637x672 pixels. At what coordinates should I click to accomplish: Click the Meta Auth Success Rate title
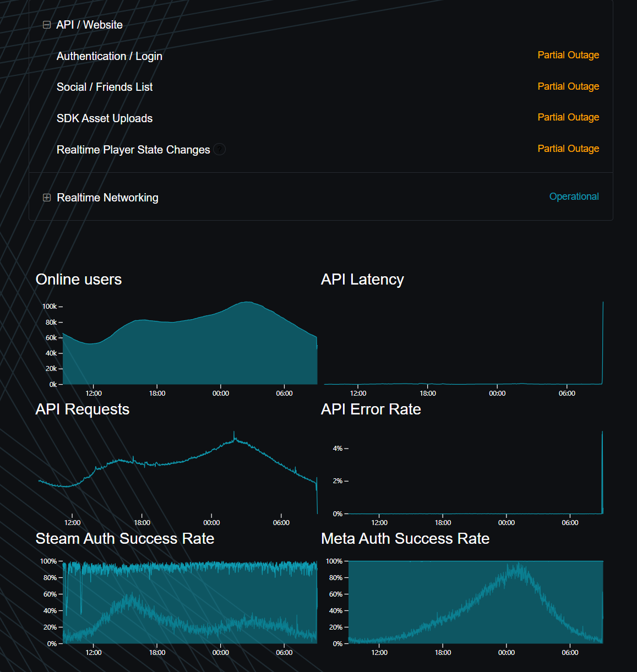(405, 538)
